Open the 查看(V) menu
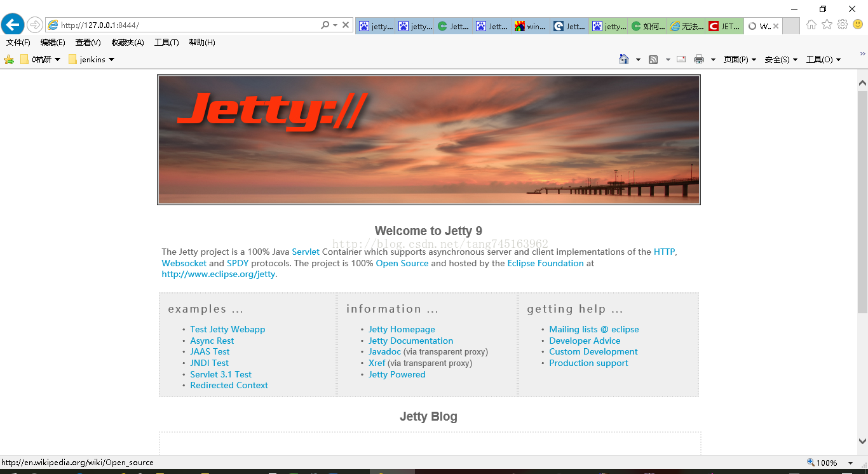The image size is (868, 474). coord(88,43)
